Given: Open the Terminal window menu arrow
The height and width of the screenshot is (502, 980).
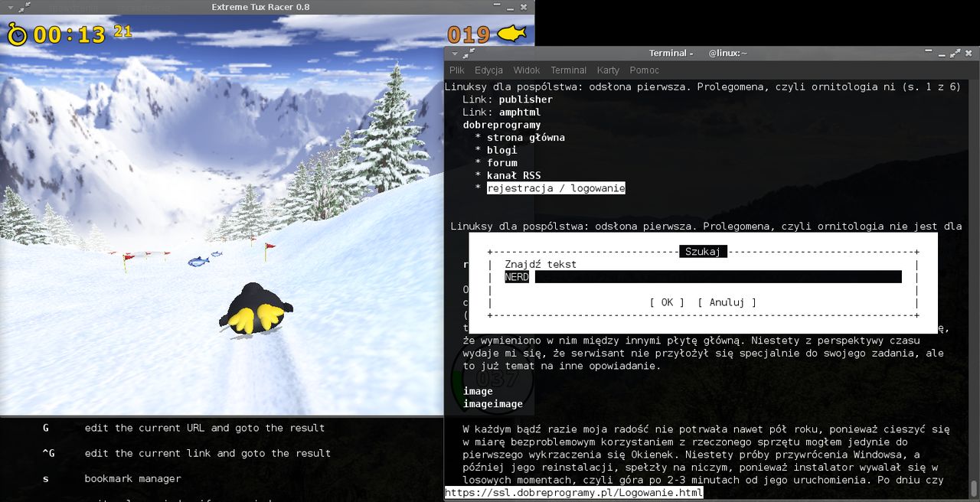Looking at the screenshot, I should [456, 53].
